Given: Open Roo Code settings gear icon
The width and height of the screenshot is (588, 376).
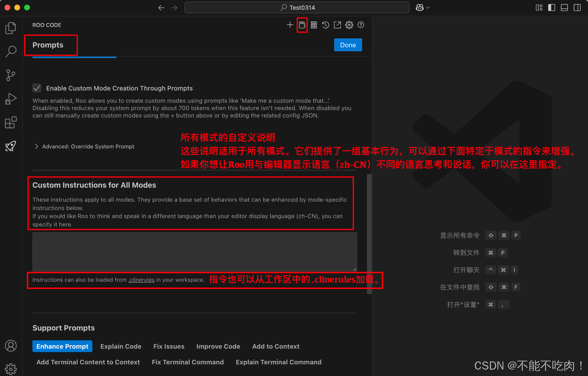Looking at the screenshot, I should point(349,25).
